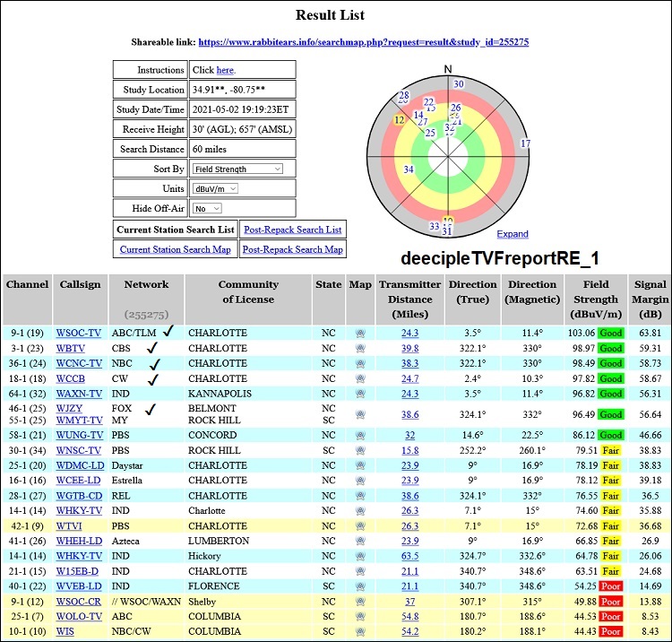Open the Post-Repack Search List
Image resolution: width=672 pixels, height=642 pixels.
(292, 230)
